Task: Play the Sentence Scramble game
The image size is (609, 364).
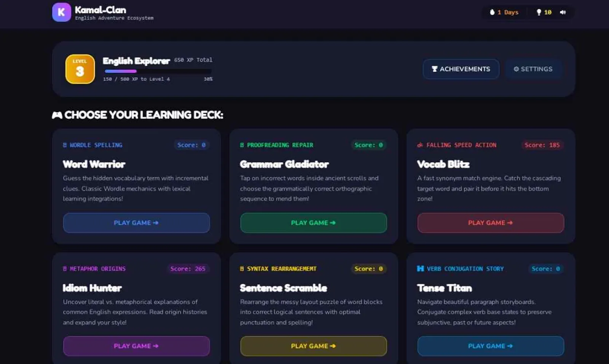Action: tap(313, 346)
